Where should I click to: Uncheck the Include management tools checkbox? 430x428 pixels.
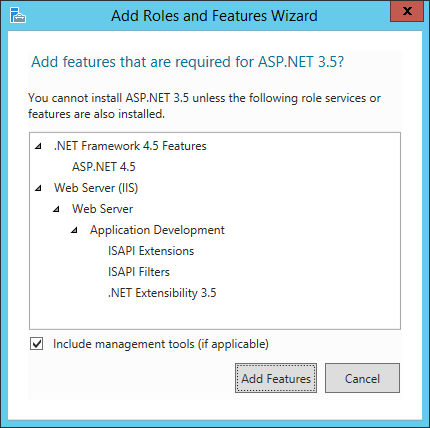(x=37, y=344)
